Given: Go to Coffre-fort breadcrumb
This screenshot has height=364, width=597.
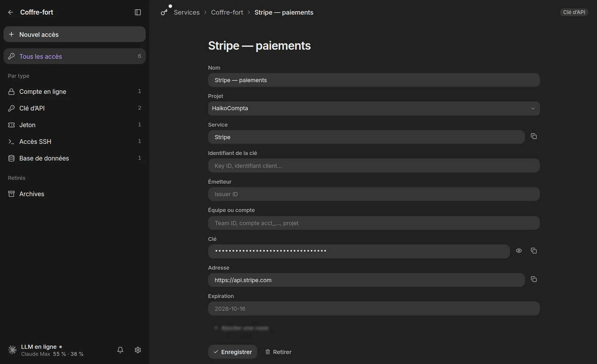Looking at the screenshot, I should click(x=227, y=12).
